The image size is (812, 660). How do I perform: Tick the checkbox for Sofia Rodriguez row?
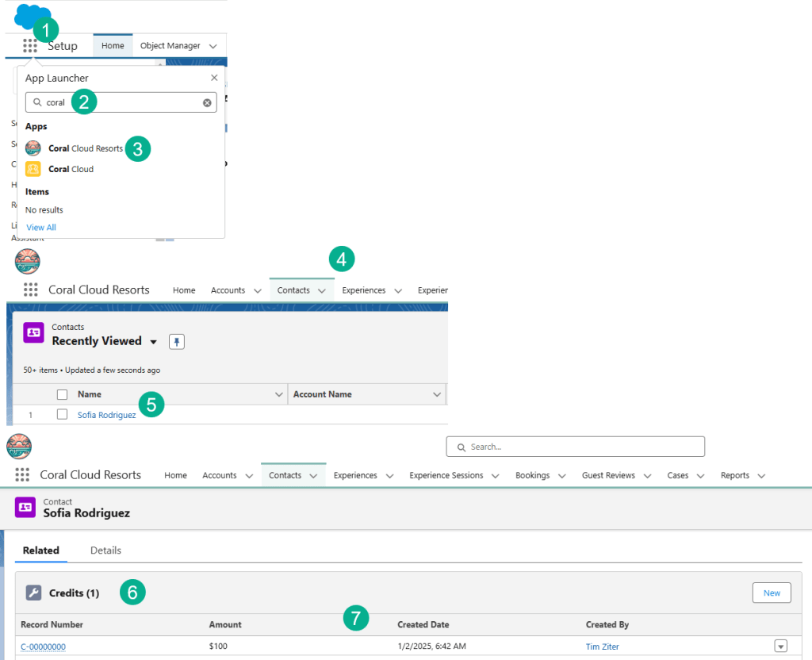(62, 414)
